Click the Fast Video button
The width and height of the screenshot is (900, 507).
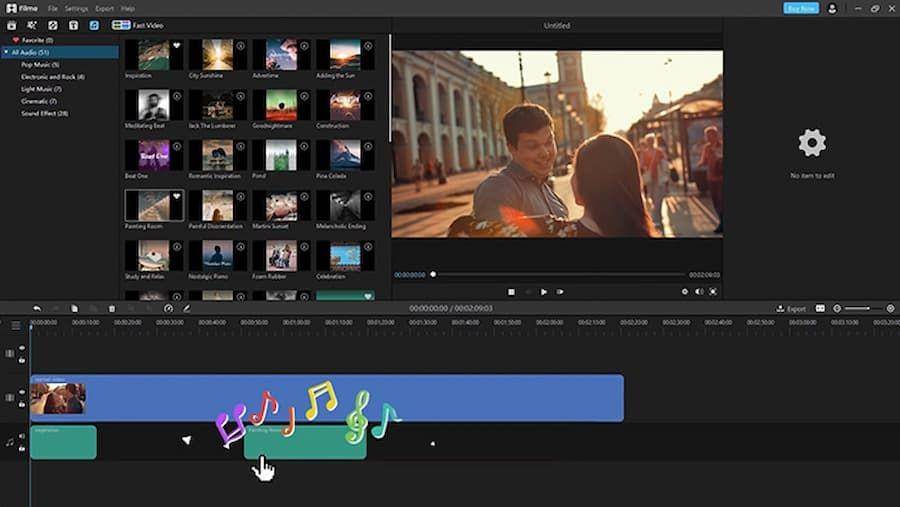pyautogui.click(x=138, y=25)
